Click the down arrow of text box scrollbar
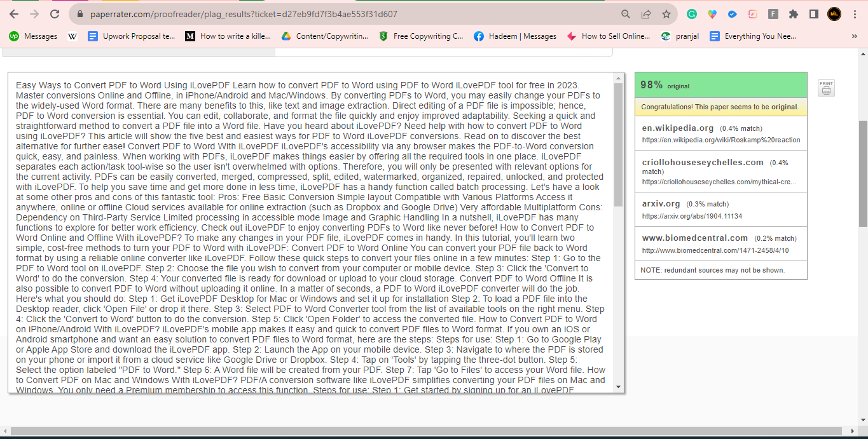The height and width of the screenshot is (439, 868). (x=619, y=386)
